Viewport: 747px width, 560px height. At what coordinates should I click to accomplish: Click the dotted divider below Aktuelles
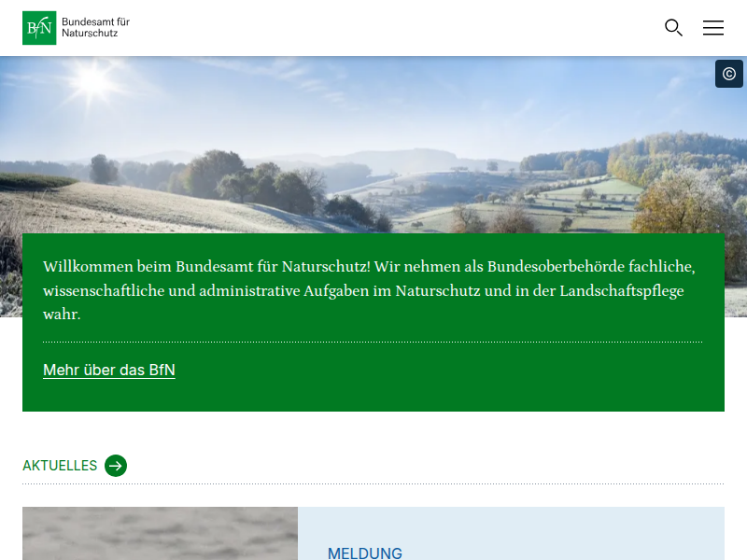point(373,483)
